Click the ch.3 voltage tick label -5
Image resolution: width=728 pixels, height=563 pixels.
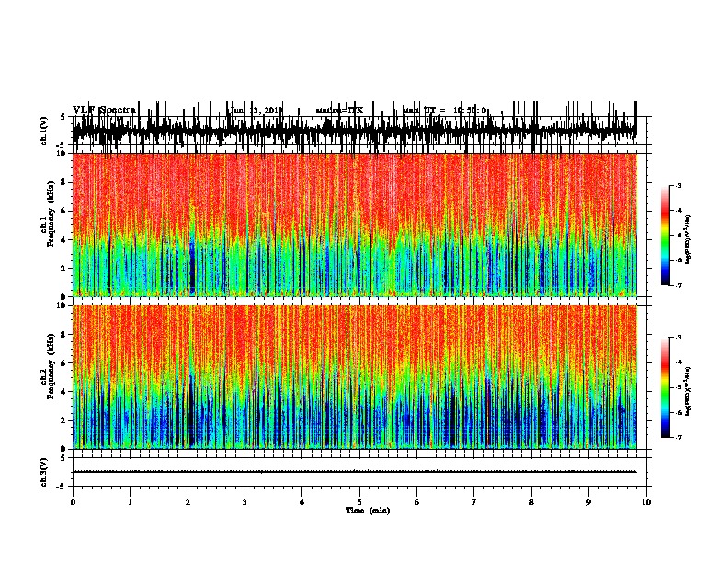[62, 487]
